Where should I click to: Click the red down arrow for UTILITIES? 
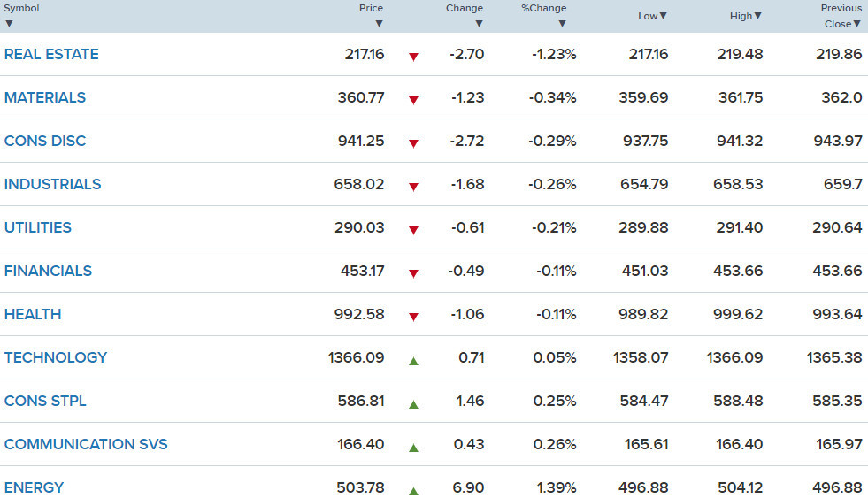413,230
